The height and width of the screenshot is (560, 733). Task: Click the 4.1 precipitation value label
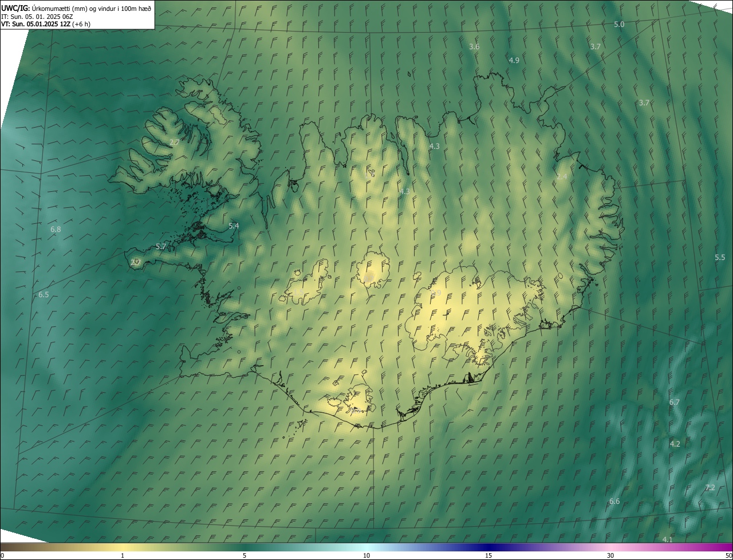[x=667, y=540]
